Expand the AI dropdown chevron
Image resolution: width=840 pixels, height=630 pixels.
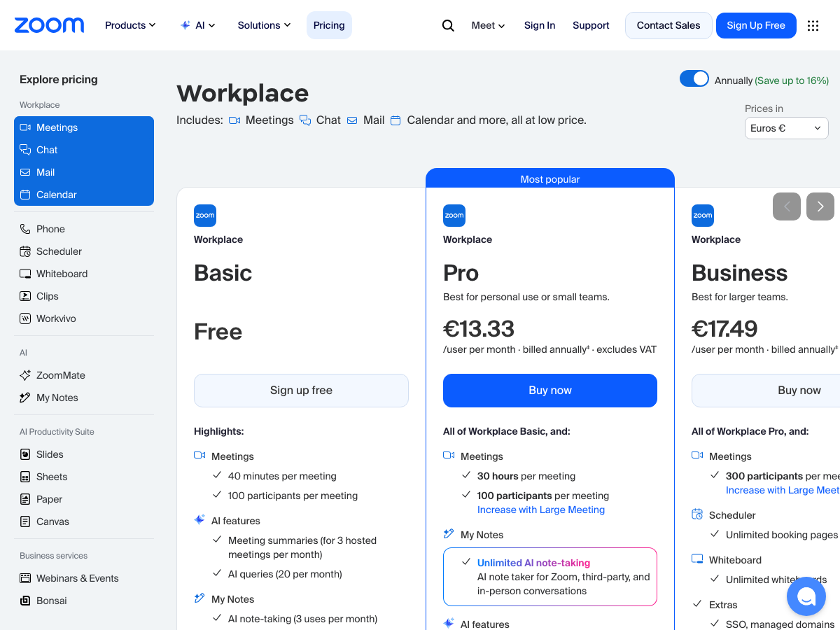(212, 25)
